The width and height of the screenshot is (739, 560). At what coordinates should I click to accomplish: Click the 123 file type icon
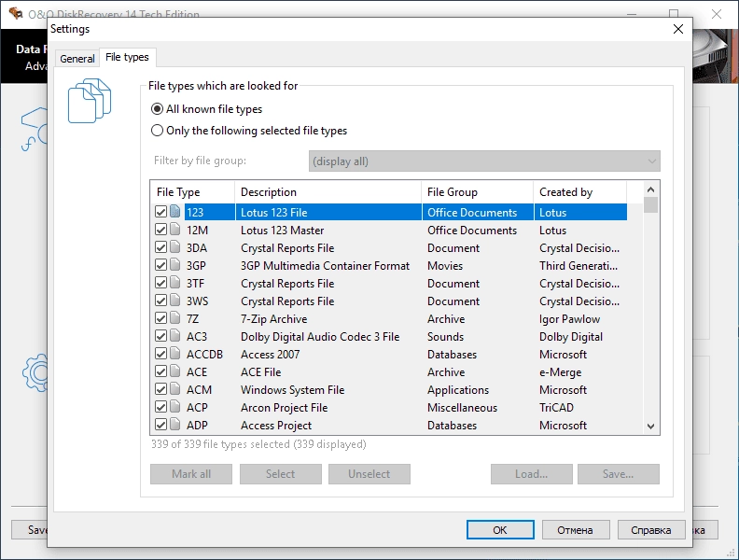tap(174, 211)
